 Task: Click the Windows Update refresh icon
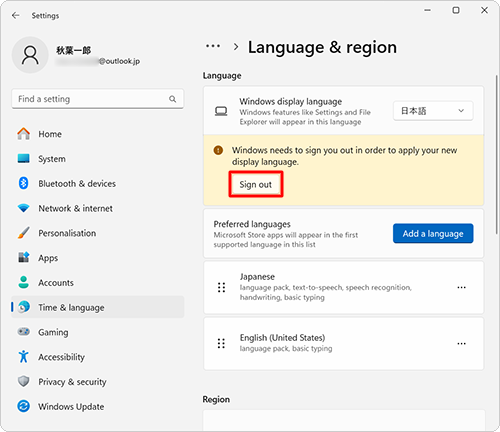click(x=23, y=406)
